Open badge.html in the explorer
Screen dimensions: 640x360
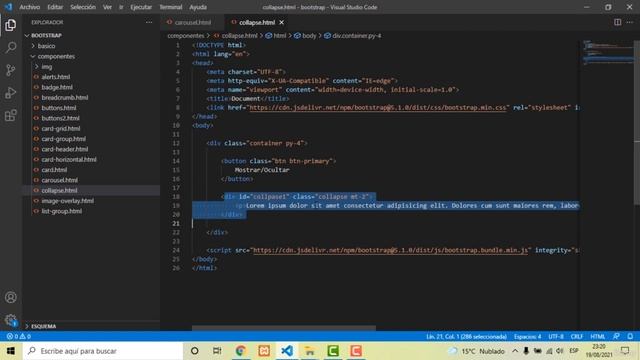pos(57,87)
